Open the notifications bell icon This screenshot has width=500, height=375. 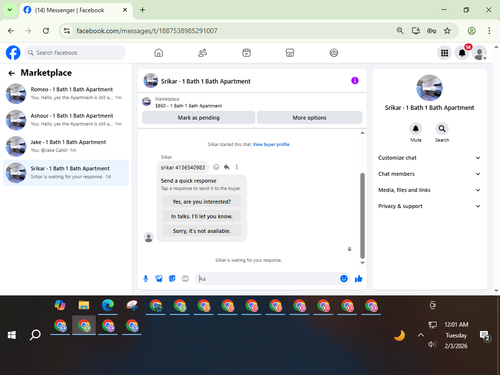tap(462, 53)
